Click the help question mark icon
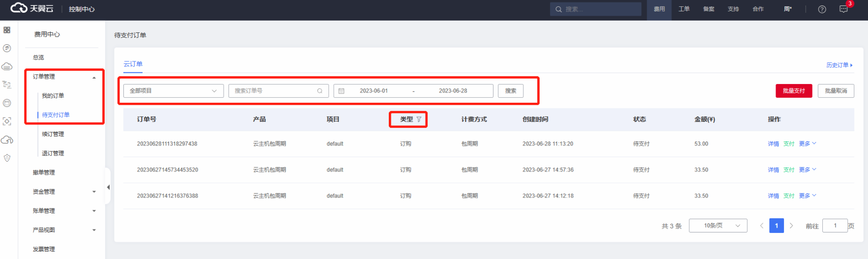This screenshot has height=259, width=868. (822, 9)
